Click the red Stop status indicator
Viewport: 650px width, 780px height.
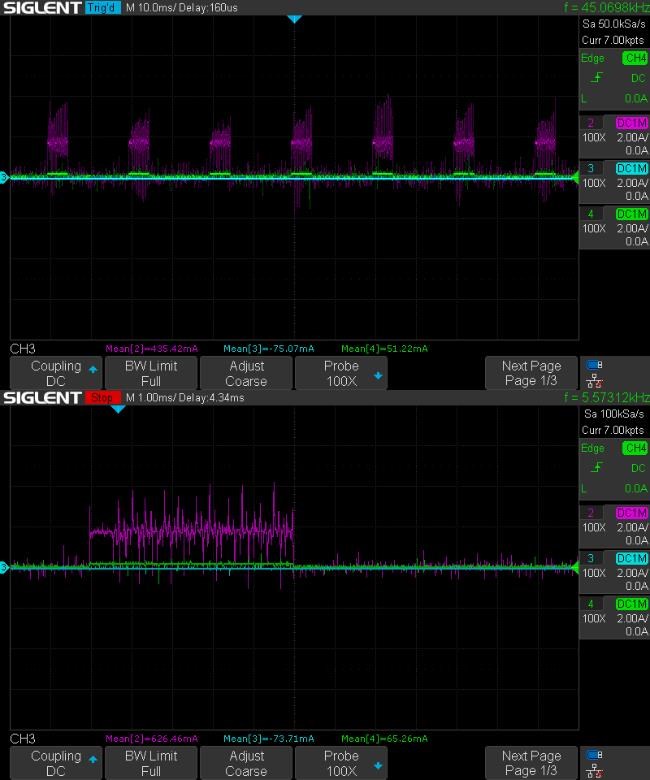(102, 397)
